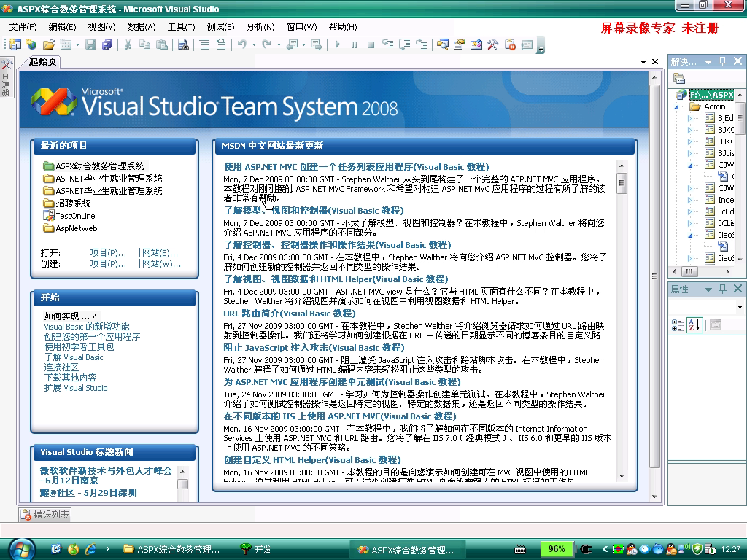The height and width of the screenshot is (560, 747).
Task: Click the Open File toolbar icon
Action: (49, 44)
